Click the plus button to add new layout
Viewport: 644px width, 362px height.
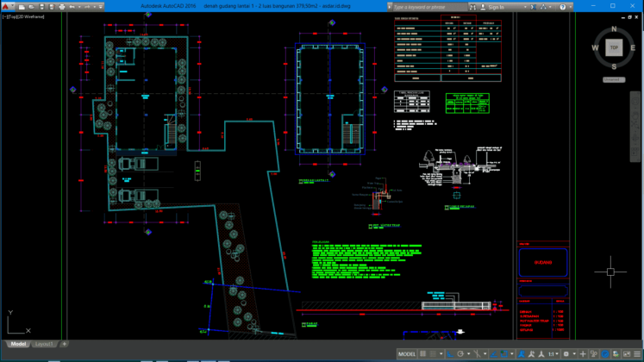(64, 344)
